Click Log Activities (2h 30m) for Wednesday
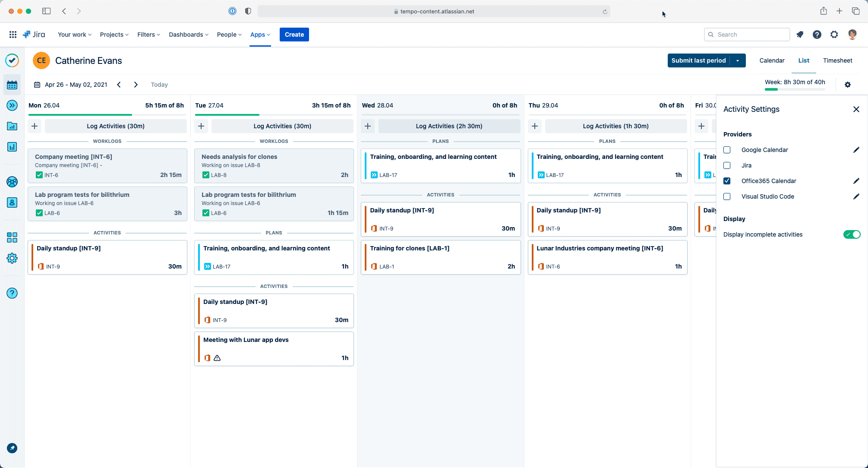The height and width of the screenshot is (468, 868). click(x=449, y=126)
